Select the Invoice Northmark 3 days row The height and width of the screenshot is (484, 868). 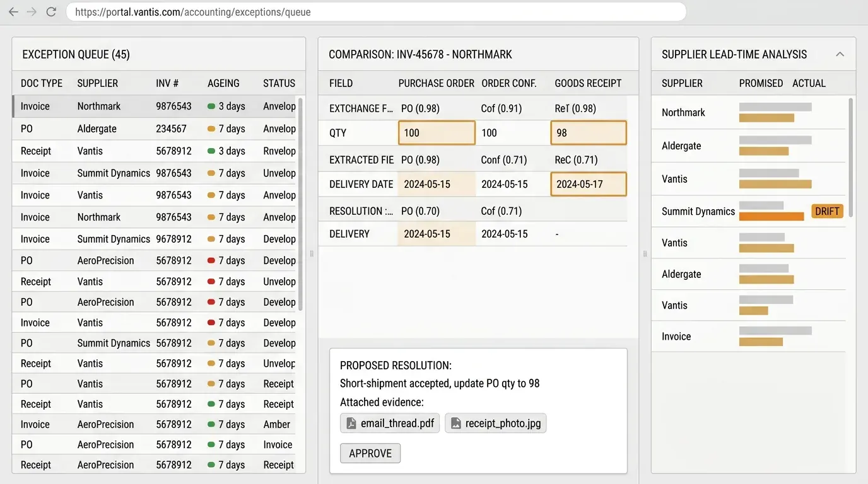(x=155, y=106)
